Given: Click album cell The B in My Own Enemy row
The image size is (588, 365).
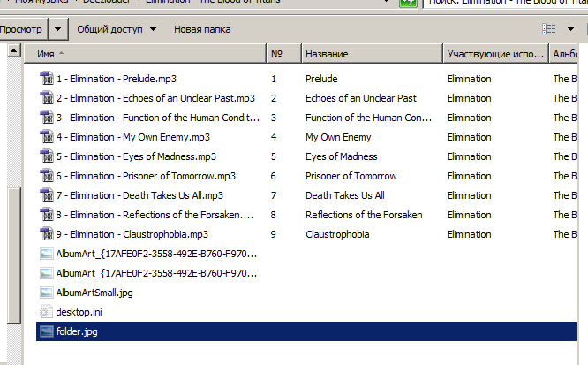Looking at the screenshot, I should pyautogui.click(x=565, y=138).
